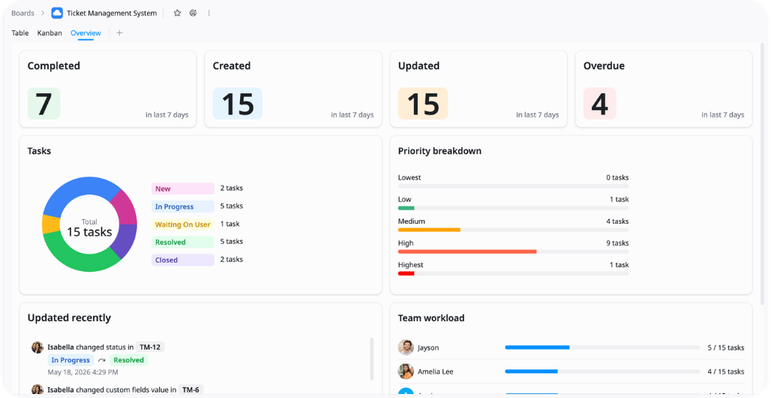Click the High priority progress bar
Viewport: 771px width, 398px height.
(x=513, y=251)
